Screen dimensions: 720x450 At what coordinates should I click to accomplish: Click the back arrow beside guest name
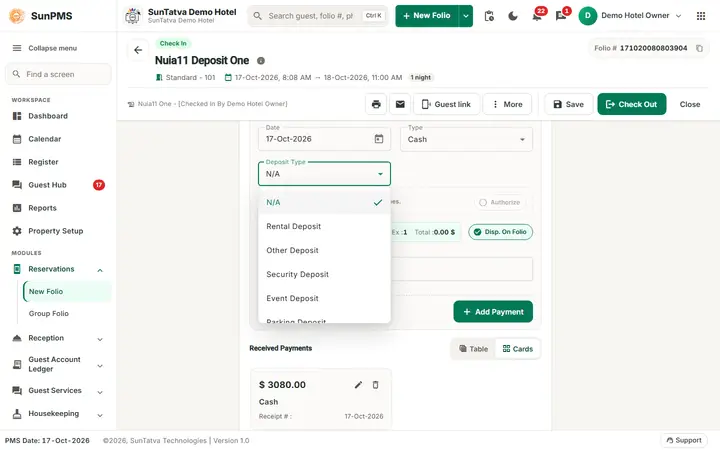(138, 50)
